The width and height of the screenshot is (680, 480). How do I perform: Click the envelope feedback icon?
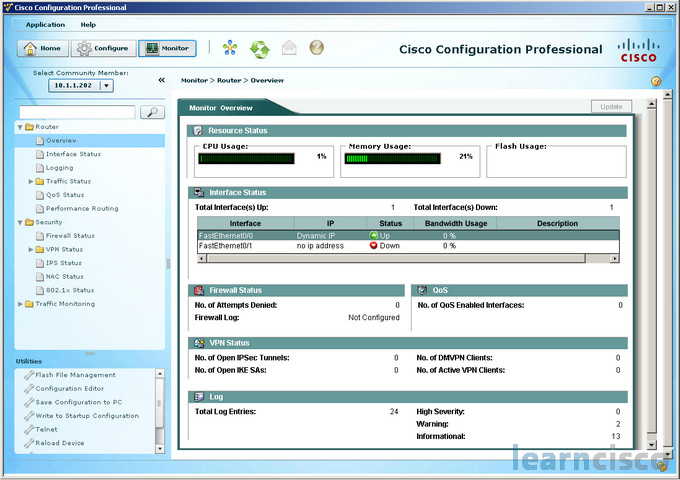coord(289,48)
